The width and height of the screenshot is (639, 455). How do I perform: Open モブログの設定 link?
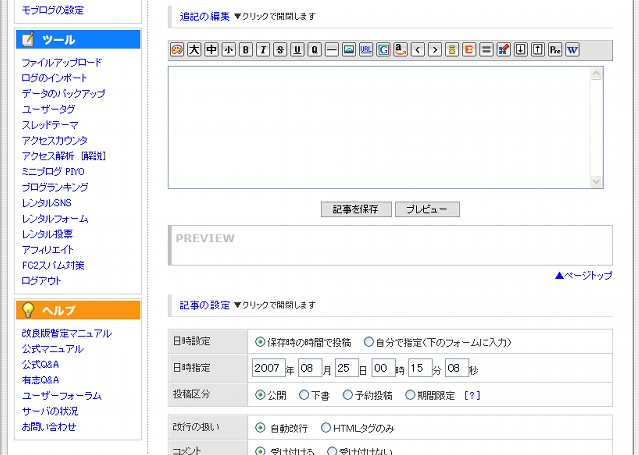(x=53, y=10)
